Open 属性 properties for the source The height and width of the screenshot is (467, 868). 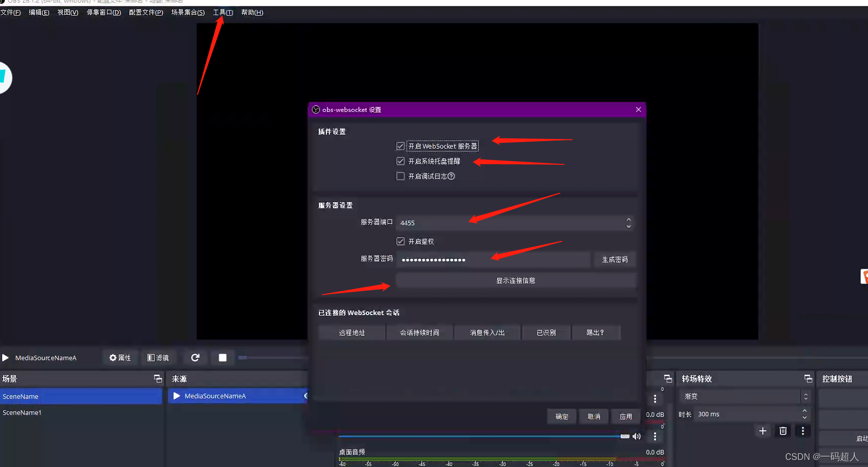pos(120,358)
